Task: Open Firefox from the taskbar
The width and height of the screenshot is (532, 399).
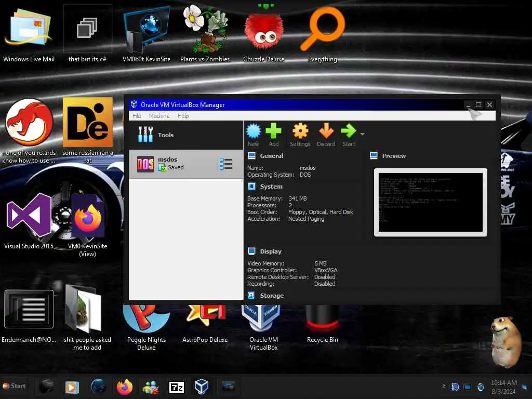Action: point(125,387)
